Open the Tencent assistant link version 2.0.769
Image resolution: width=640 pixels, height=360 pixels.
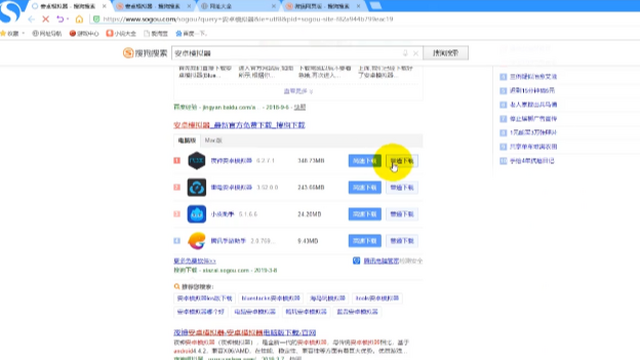point(228,241)
